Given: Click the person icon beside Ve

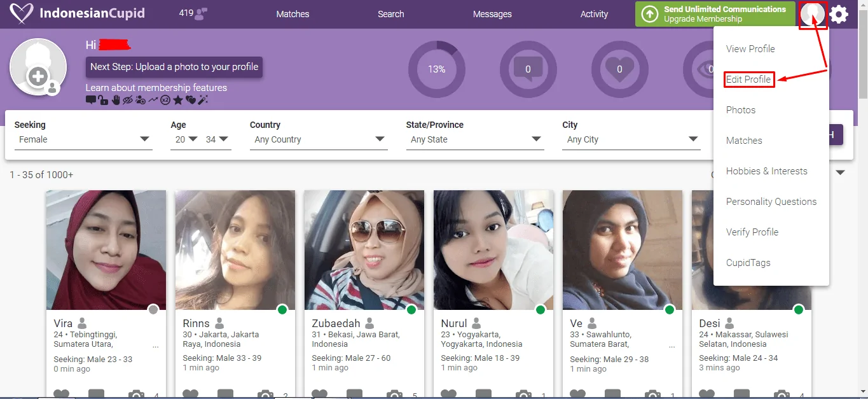Looking at the screenshot, I should pyautogui.click(x=592, y=323).
